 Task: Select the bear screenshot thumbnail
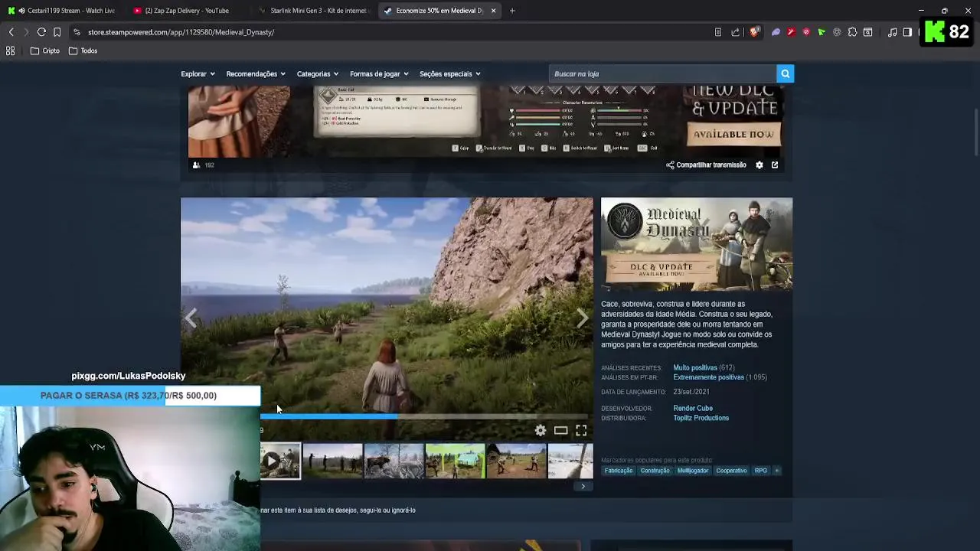point(394,461)
